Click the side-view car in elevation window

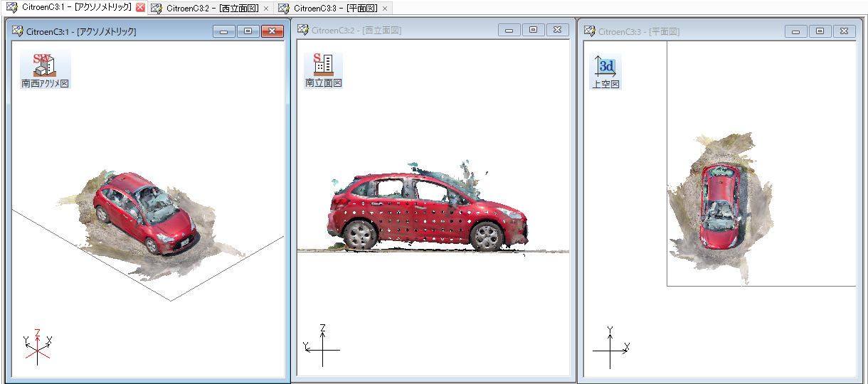click(427, 211)
